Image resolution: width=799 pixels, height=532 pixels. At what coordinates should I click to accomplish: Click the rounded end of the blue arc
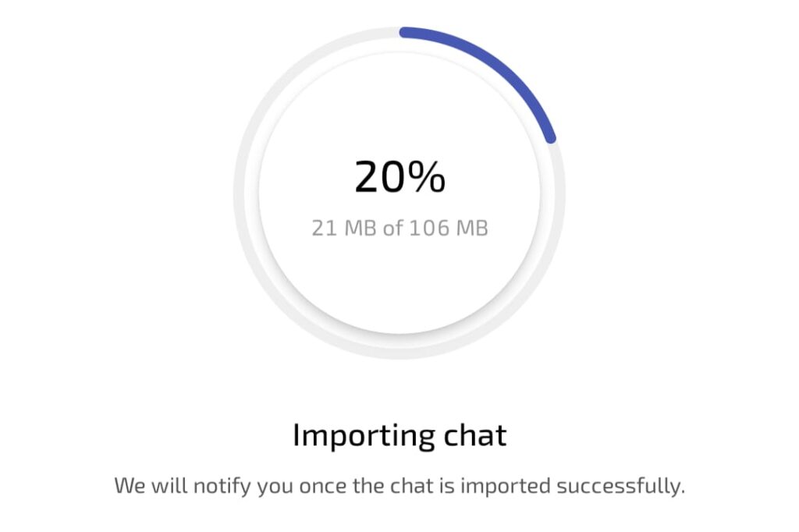click(x=551, y=138)
